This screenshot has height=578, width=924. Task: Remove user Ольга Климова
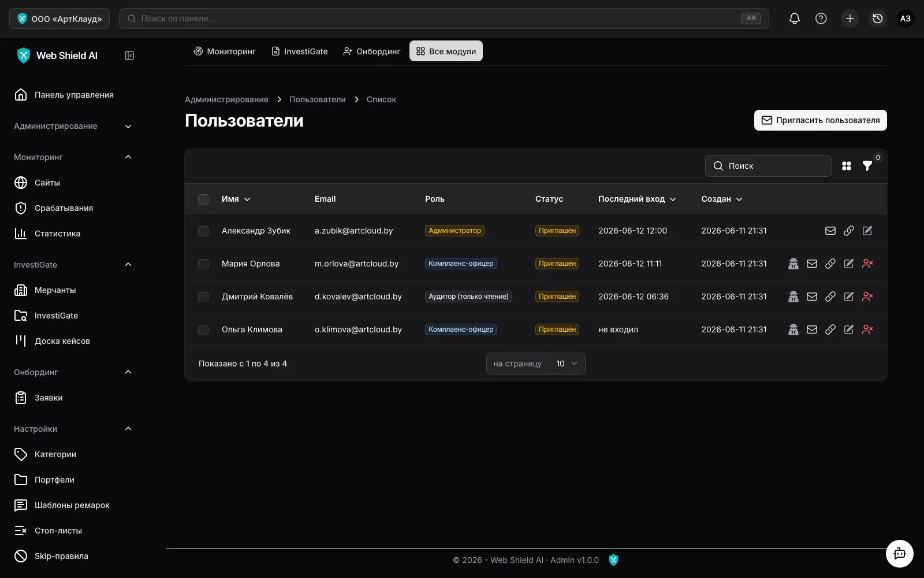[x=867, y=329]
